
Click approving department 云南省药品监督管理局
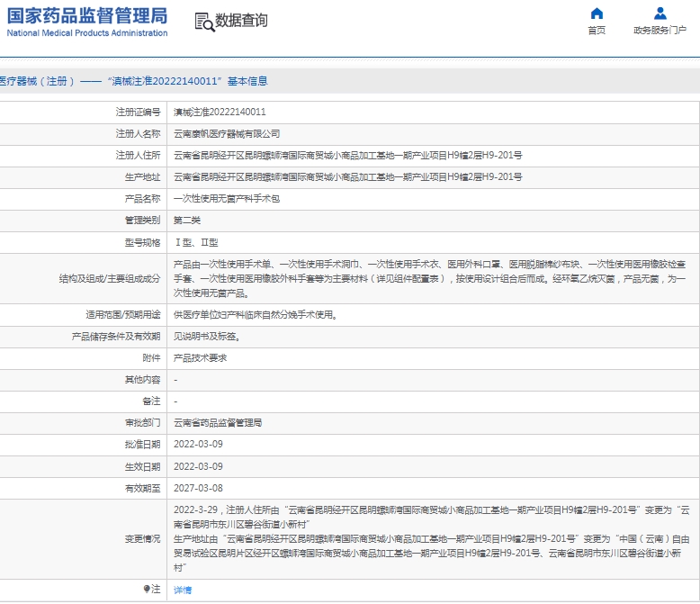pos(218,423)
